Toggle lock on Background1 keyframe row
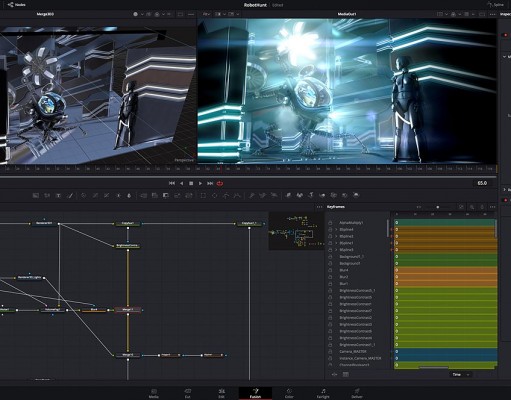 [330, 263]
